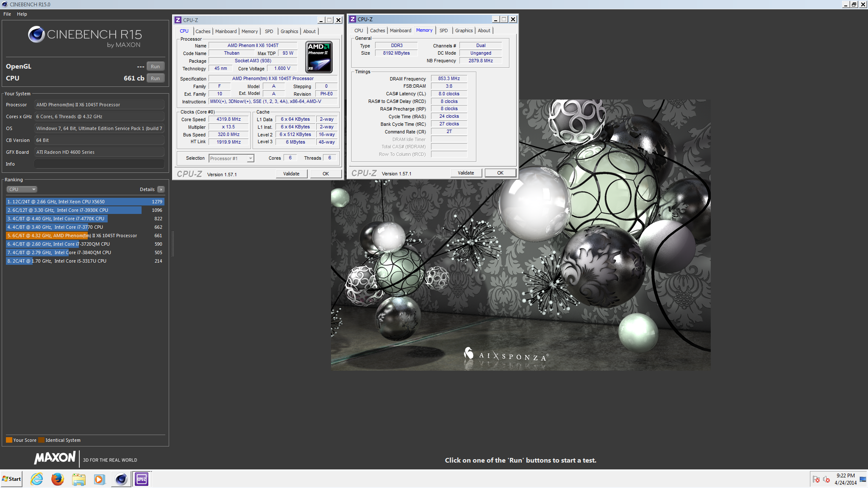This screenshot has width=868, height=488.
Task: Select the Core i7-3770 ranking row
Action: click(85, 227)
